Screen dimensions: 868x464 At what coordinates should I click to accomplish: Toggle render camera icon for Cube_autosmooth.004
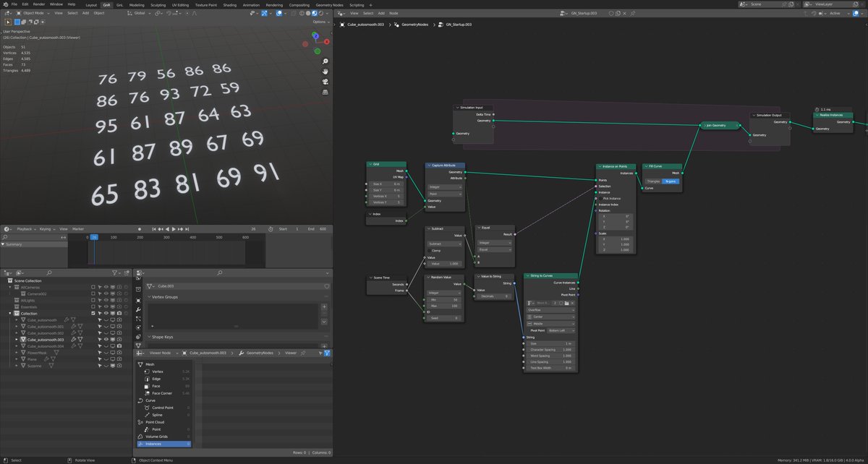(x=120, y=345)
